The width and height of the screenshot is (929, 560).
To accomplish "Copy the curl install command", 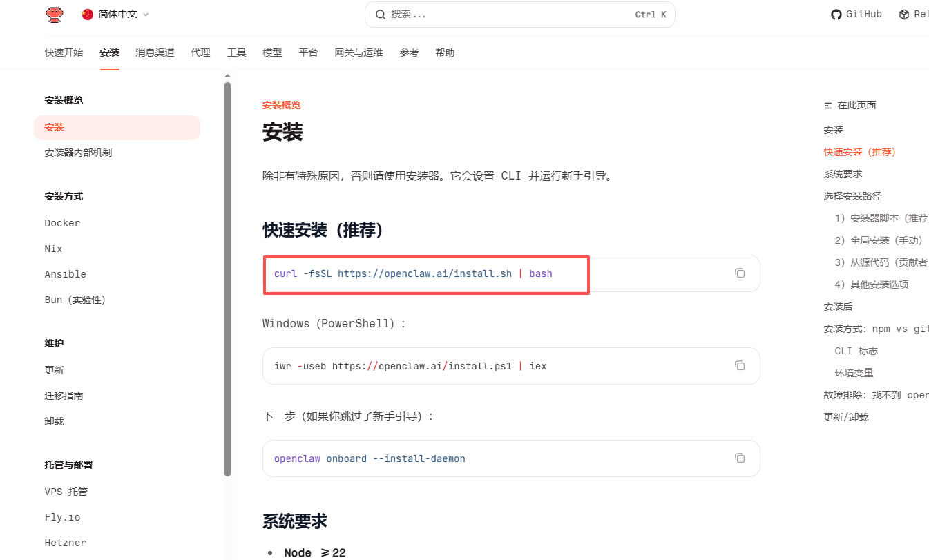I will pyautogui.click(x=740, y=273).
